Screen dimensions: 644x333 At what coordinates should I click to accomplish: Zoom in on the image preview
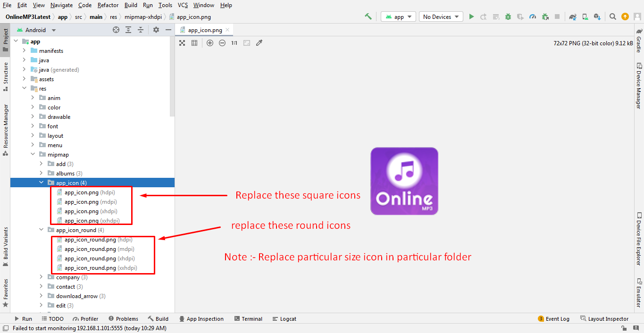(210, 43)
